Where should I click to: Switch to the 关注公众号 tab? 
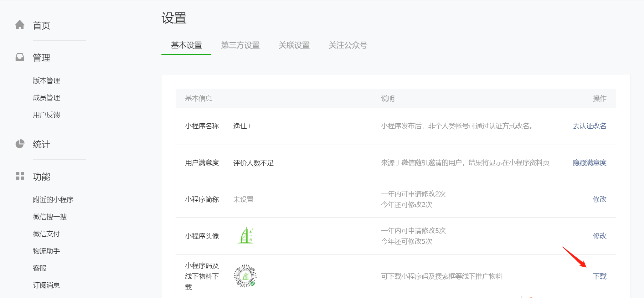pyautogui.click(x=348, y=45)
